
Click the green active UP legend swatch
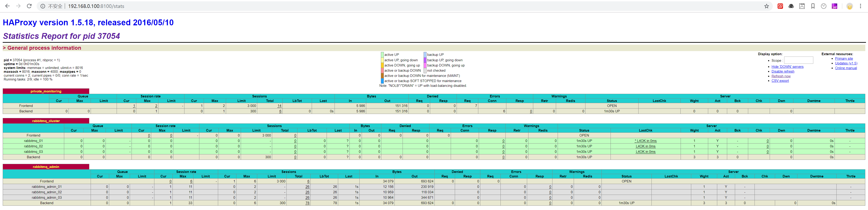point(382,55)
